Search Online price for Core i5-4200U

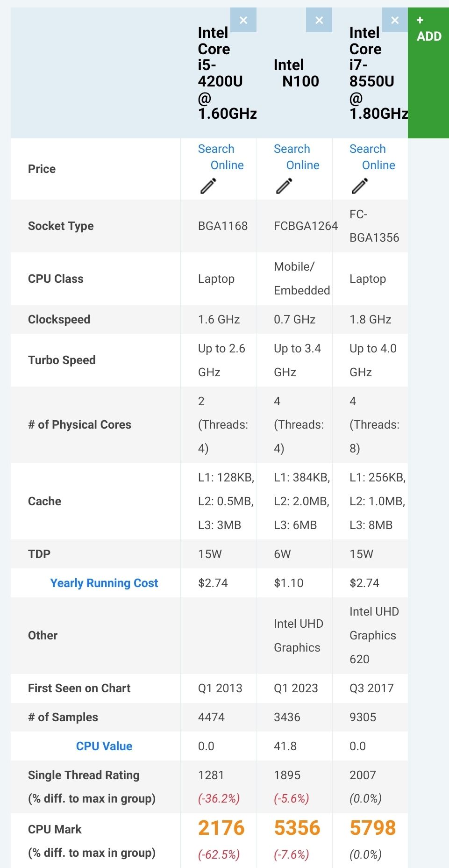[x=221, y=157]
